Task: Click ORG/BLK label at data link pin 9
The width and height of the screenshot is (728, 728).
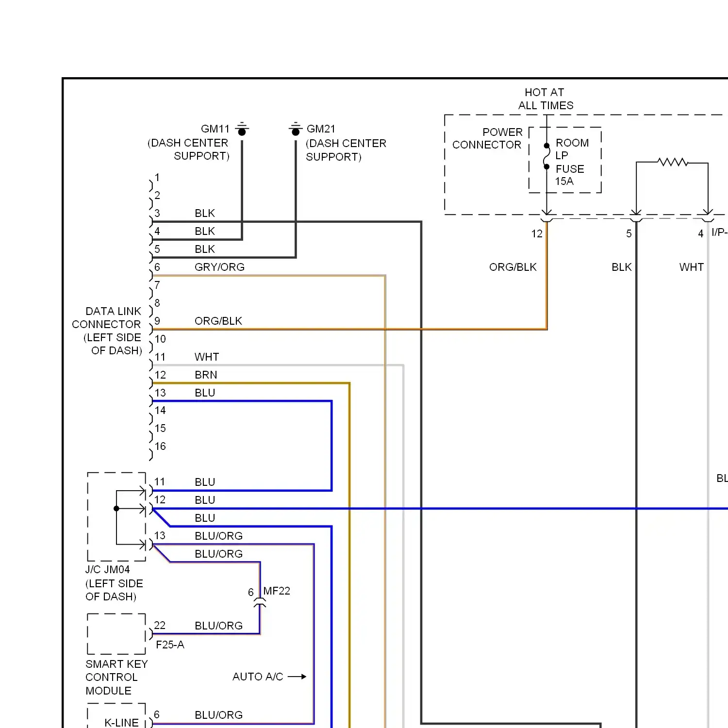Action: point(218,321)
